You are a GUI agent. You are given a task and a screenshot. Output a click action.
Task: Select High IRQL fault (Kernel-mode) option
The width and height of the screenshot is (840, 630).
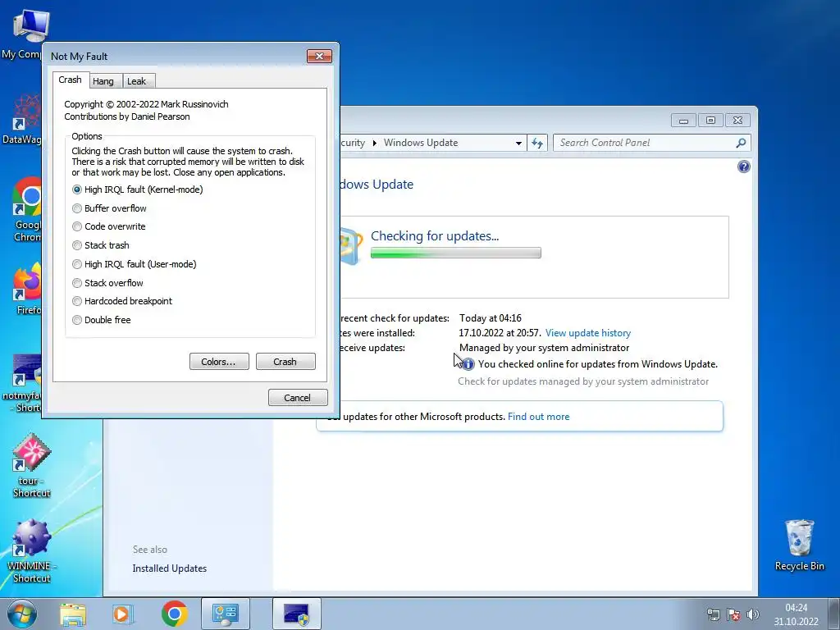[137, 189]
